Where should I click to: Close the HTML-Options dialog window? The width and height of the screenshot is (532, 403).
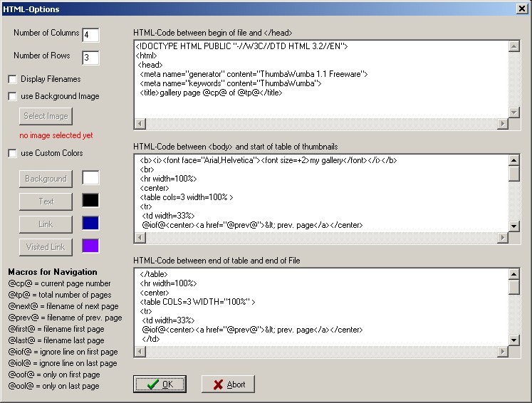[x=521, y=9]
